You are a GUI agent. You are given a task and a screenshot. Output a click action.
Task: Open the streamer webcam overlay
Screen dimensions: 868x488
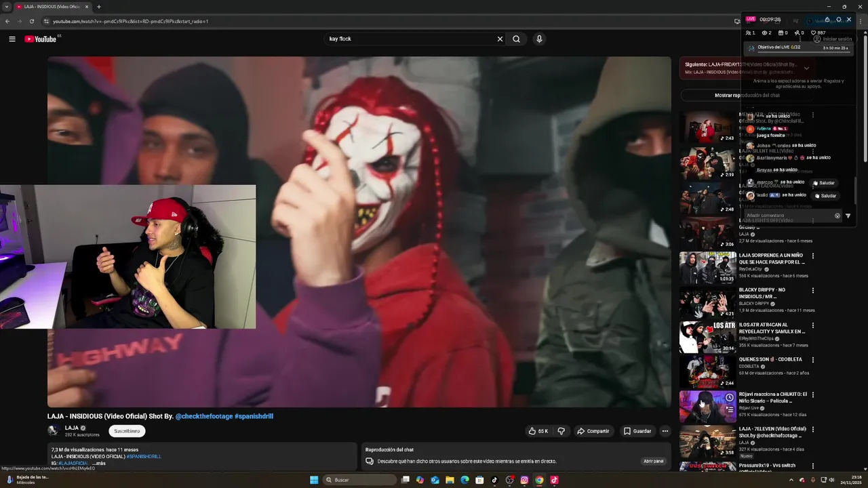click(128, 257)
